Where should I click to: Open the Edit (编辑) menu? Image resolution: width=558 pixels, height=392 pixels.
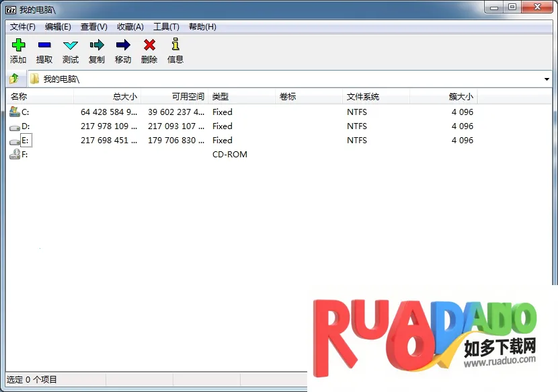(58, 27)
